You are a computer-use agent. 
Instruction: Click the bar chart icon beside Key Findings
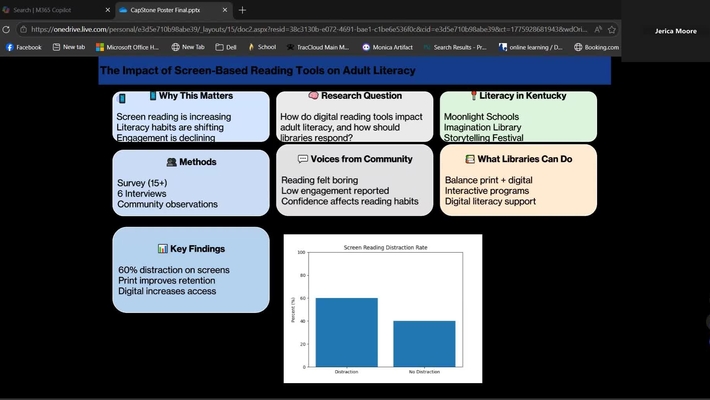click(163, 249)
